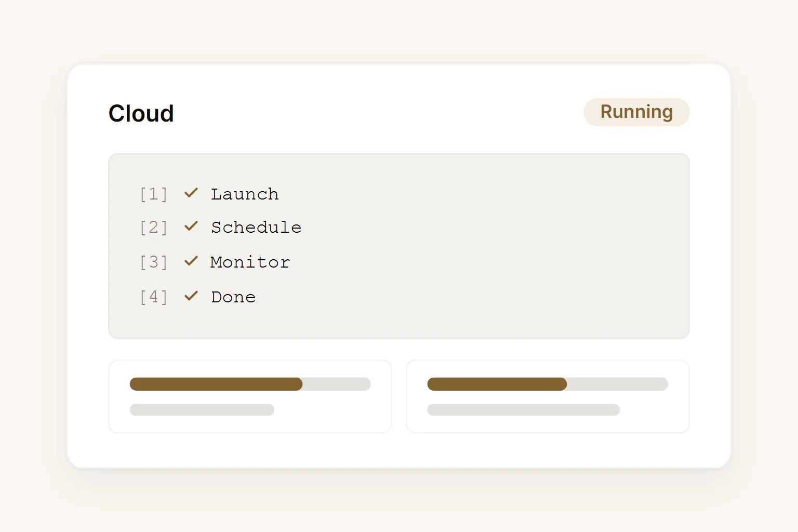This screenshot has height=532, width=798.
Task: Click the left card's brown progress bar
Action: click(x=216, y=384)
